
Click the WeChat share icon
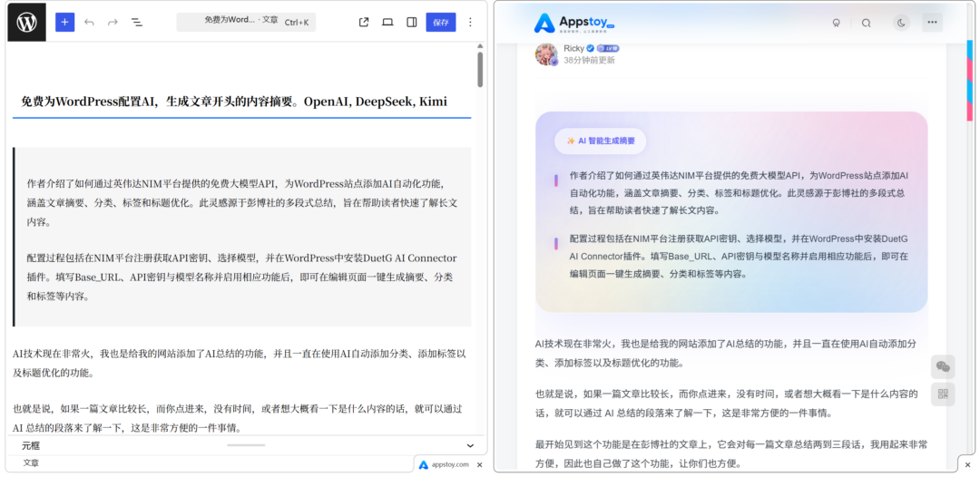(943, 367)
